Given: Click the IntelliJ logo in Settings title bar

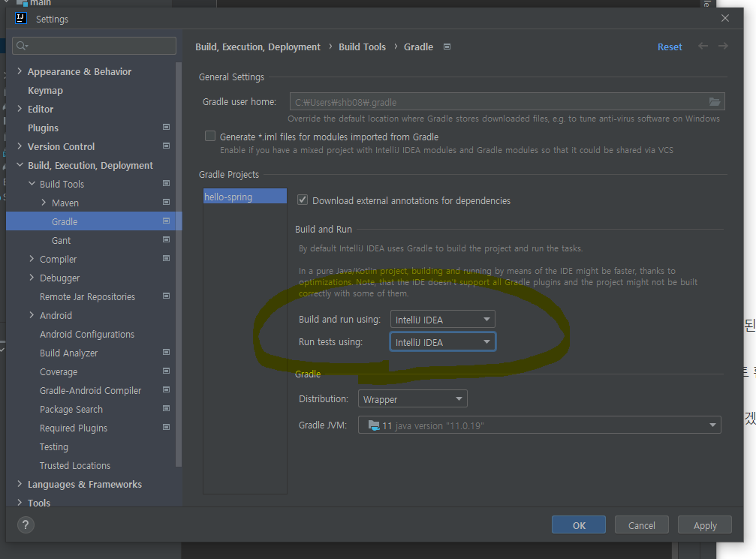Looking at the screenshot, I should coord(21,18).
